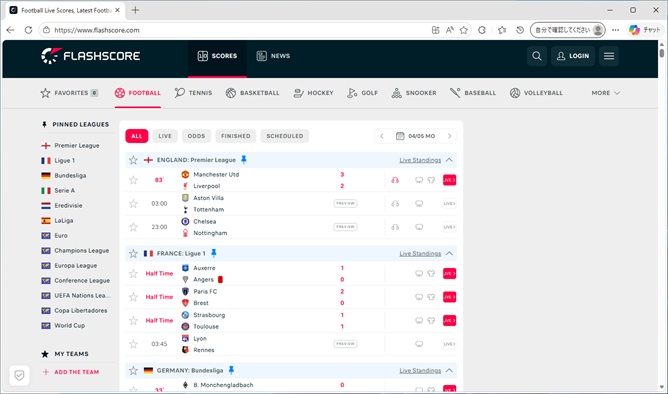Viewport: 668px width, 394px height.
Task: Click pin icon next to ENGLAND: Premier League
Action: [x=244, y=160]
